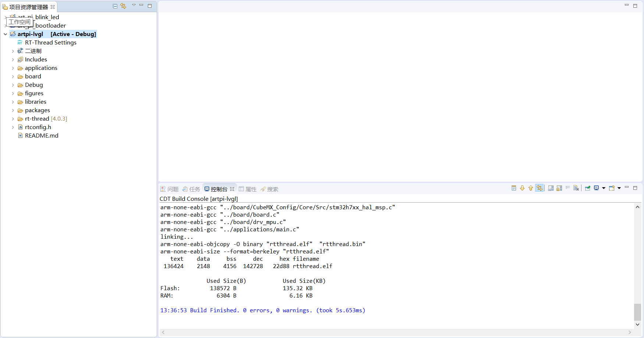644x338 pixels.
Task: Toggle wrap lines button in console
Action: pyautogui.click(x=539, y=188)
